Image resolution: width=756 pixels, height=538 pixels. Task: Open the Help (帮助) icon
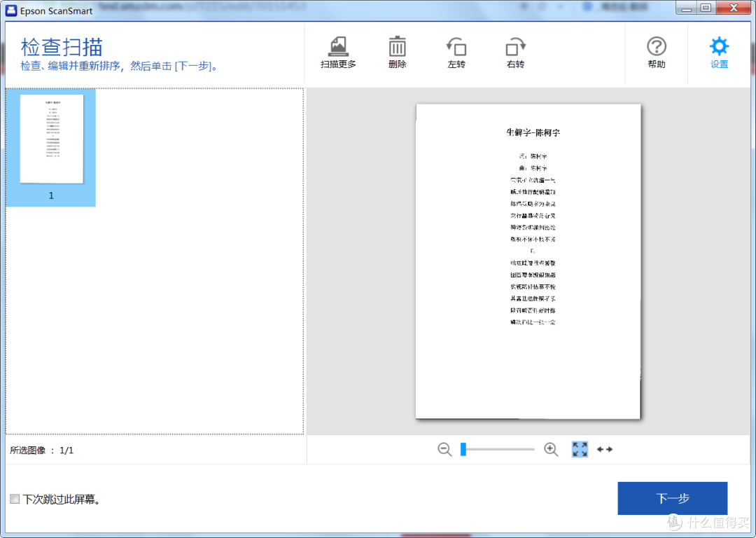656,52
